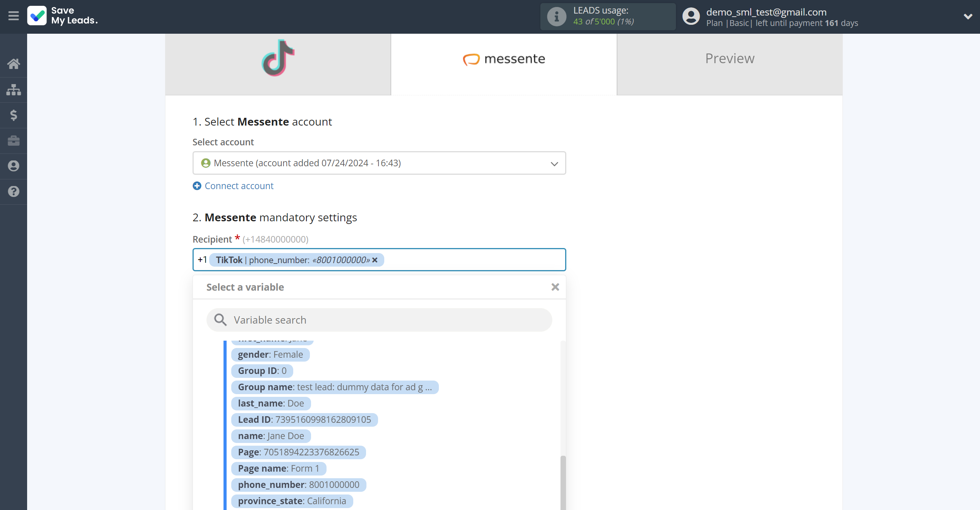
Task: Click the variable list scrollbar
Action: pos(563,482)
